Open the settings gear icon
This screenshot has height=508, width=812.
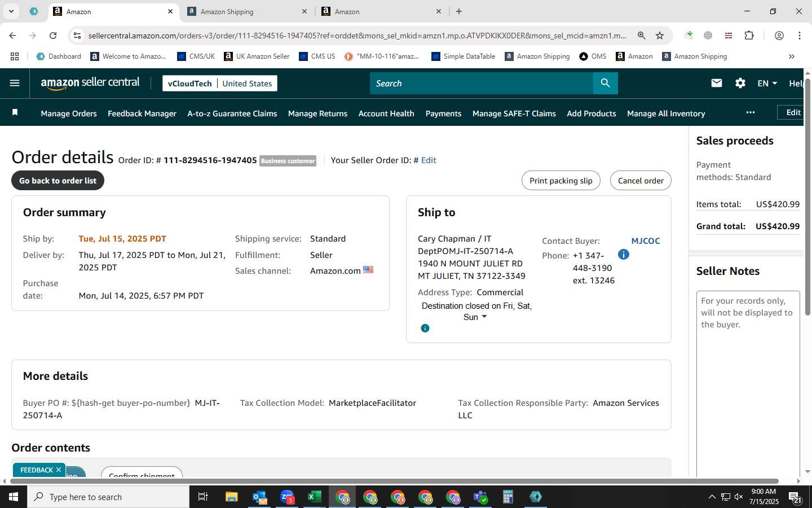point(740,83)
